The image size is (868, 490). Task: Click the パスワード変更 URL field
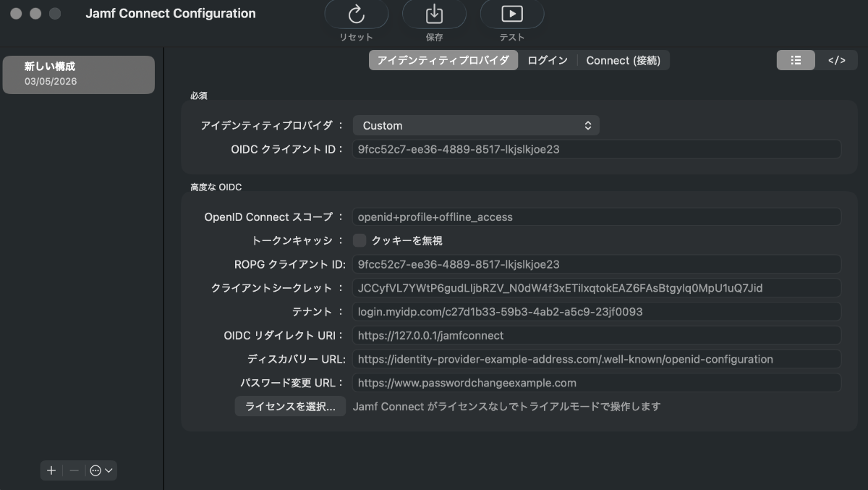click(596, 382)
